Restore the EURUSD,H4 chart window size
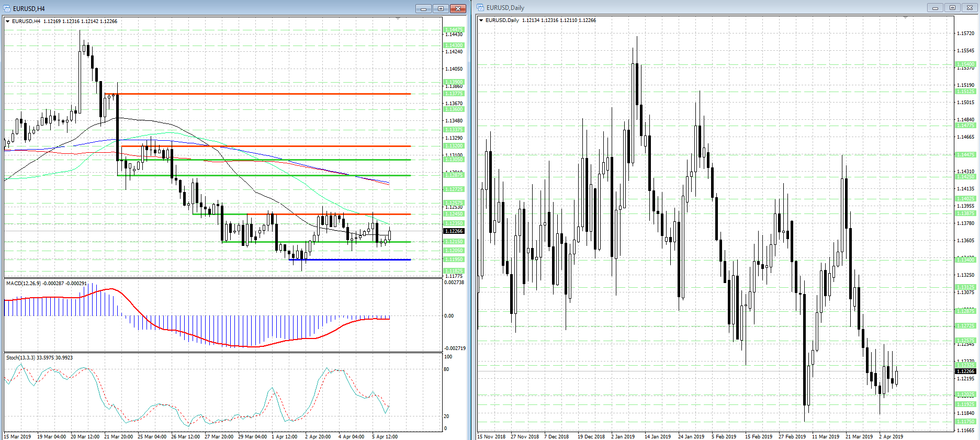 (x=441, y=8)
